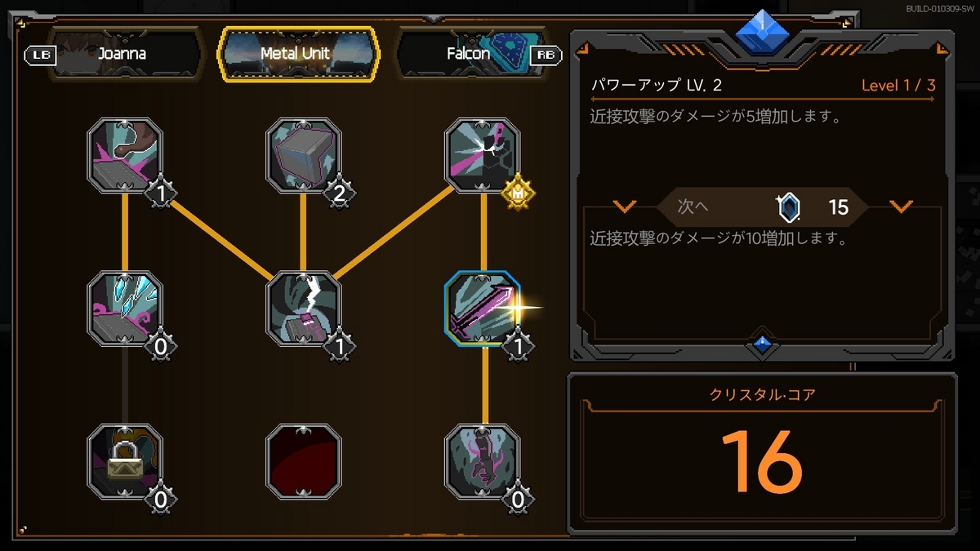
Task: Select the hammer skill node in the top-left
Action: pyautogui.click(x=124, y=155)
